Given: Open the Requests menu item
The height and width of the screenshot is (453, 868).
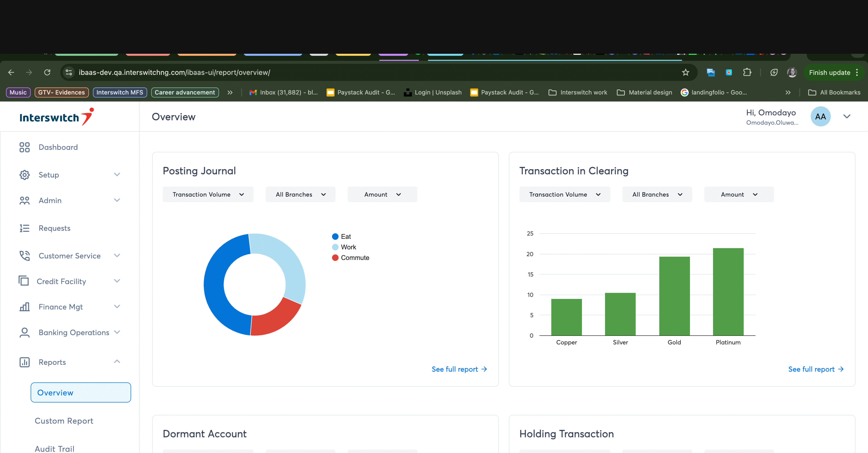Looking at the screenshot, I should (x=55, y=228).
